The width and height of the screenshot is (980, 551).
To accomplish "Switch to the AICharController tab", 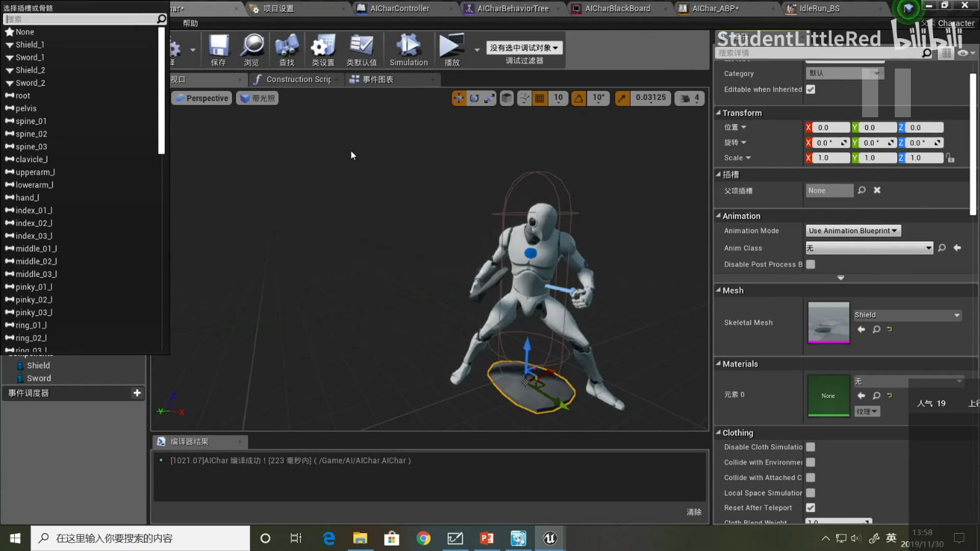I will click(400, 9).
